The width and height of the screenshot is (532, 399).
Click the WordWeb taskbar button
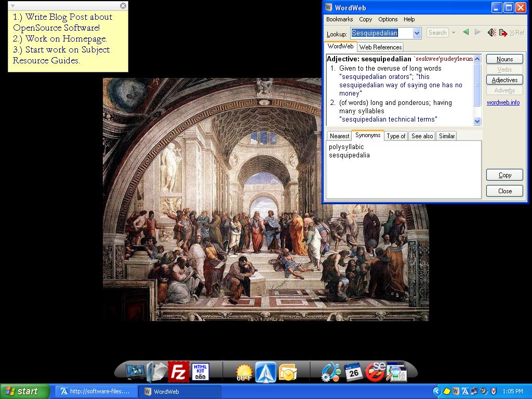coord(179,392)
